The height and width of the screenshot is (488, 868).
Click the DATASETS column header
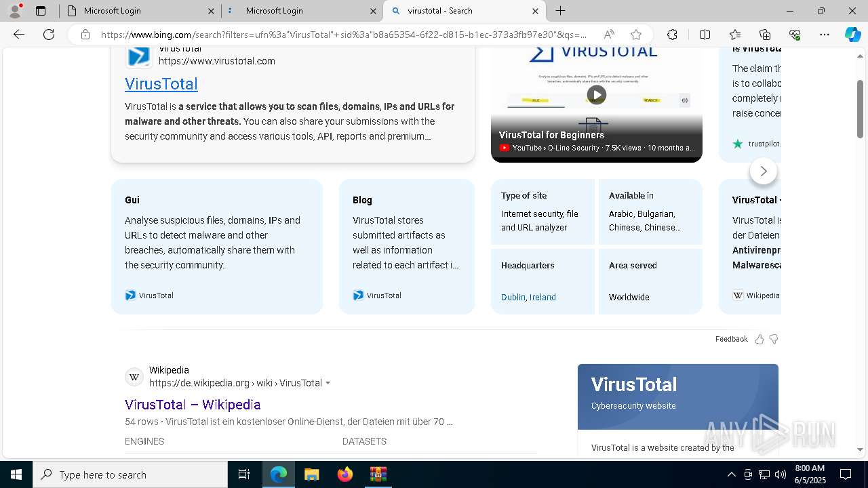click(364, 441)
